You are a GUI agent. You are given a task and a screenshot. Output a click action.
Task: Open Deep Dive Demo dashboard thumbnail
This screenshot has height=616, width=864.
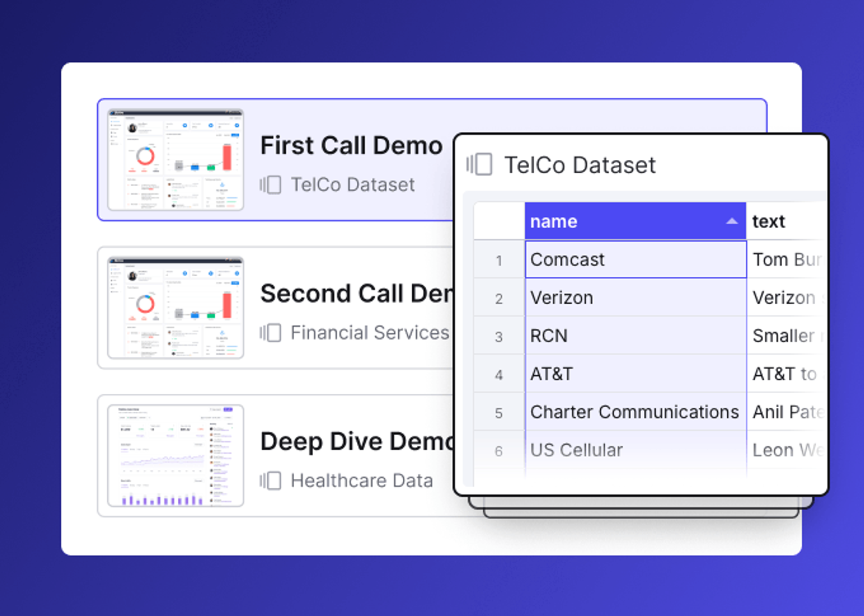[175, 455]
